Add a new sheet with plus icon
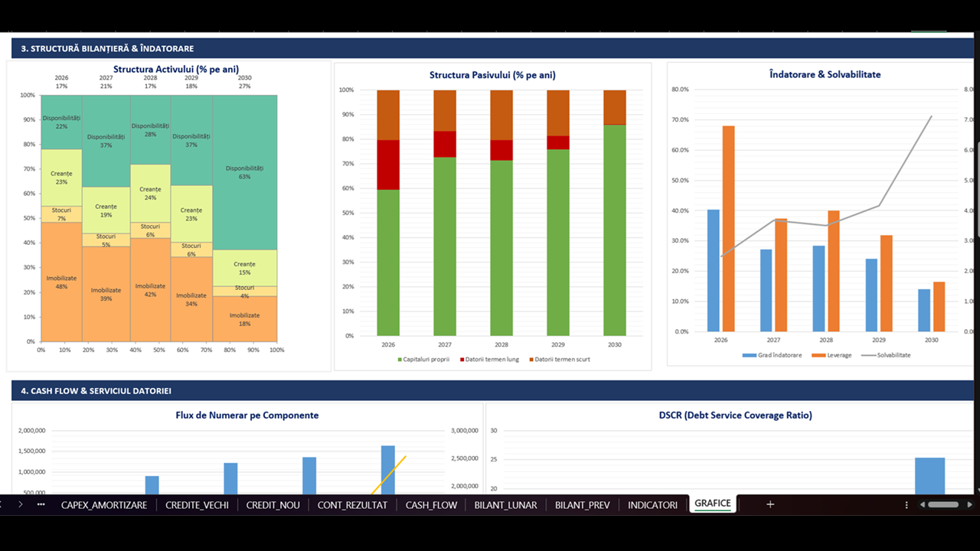Viewport: 980px width, 551px height. pos(770,504)
